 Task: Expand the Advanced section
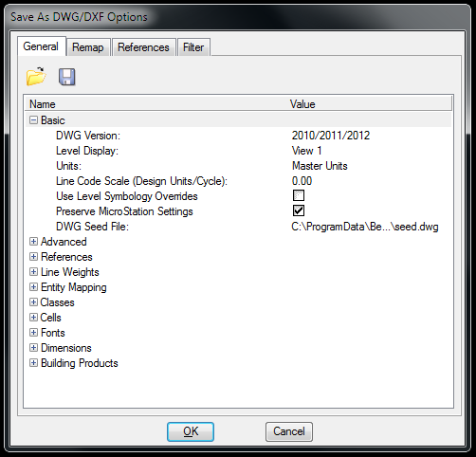point(33,242)
